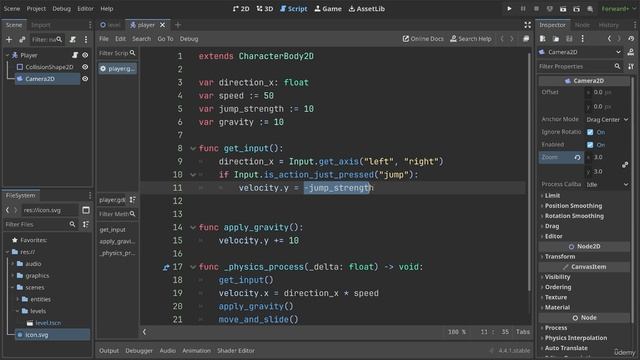Run the project with play button

tap(509, 9)
